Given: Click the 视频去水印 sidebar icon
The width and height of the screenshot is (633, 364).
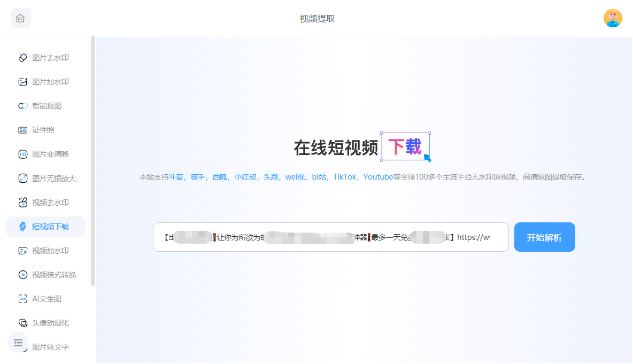Looking at the screenshot, I should coord(23,202).
